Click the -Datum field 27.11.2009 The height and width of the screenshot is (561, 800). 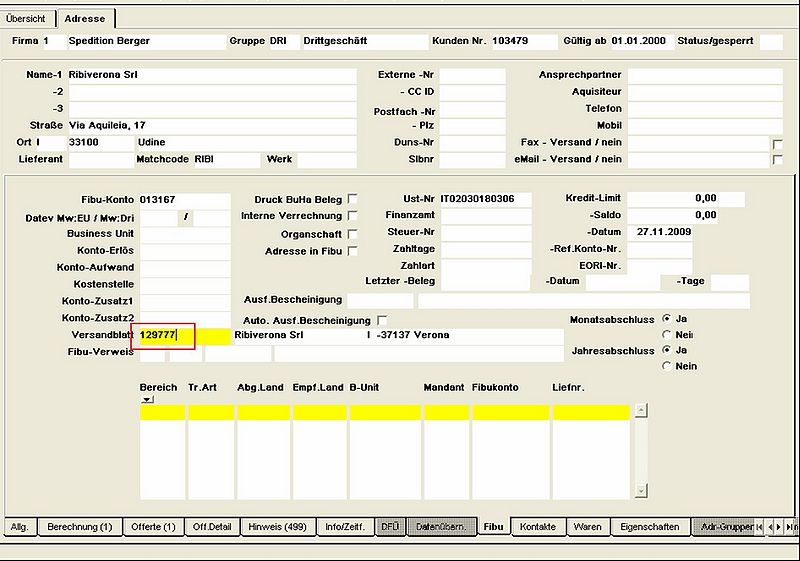[x=660, y=232]
